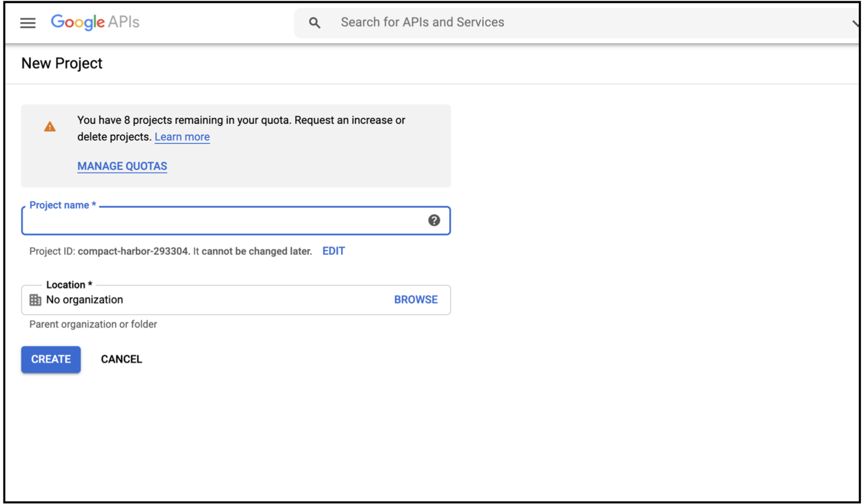The height and width of the screenshot is (504, 864).
Task: Click the quota remaining warning message text
Action: (x=241, y=120)
